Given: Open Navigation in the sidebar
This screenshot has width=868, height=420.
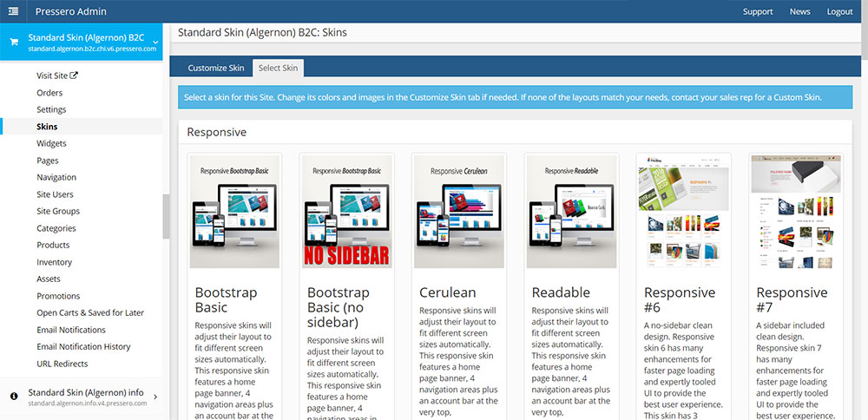Looking at the screenshot, I should tap(56, 177).
